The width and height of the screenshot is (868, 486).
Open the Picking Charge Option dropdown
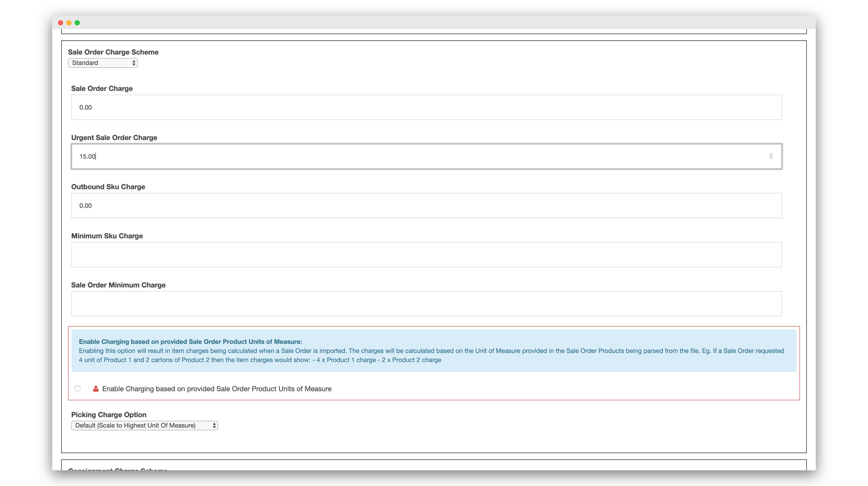tap(145, 425)
